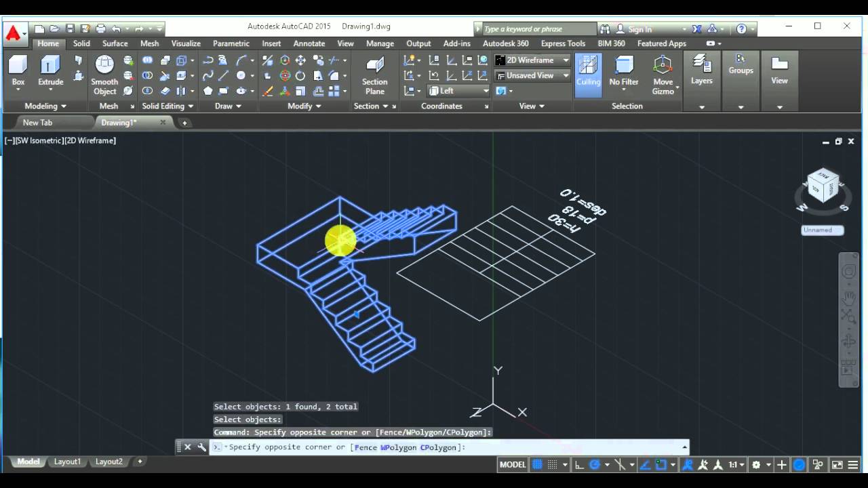Image resolution: width=868 pixels, height=488 pixels.
Task: Open the Section Plane tool
Action: [x=374, y=66]
